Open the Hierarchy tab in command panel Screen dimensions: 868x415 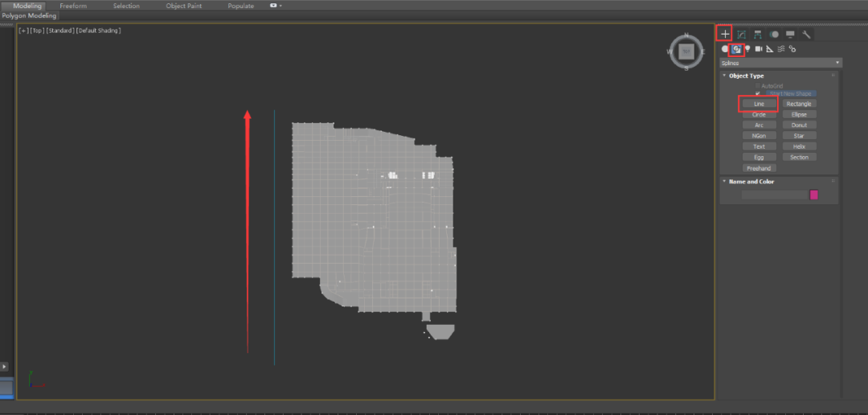point(757,35)
